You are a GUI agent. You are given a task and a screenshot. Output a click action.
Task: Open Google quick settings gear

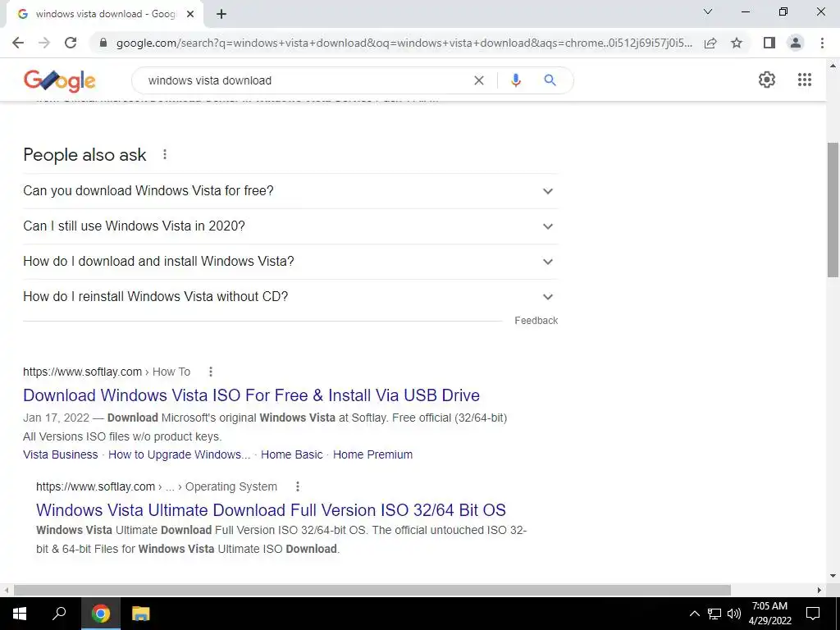(x=767, y=80)
